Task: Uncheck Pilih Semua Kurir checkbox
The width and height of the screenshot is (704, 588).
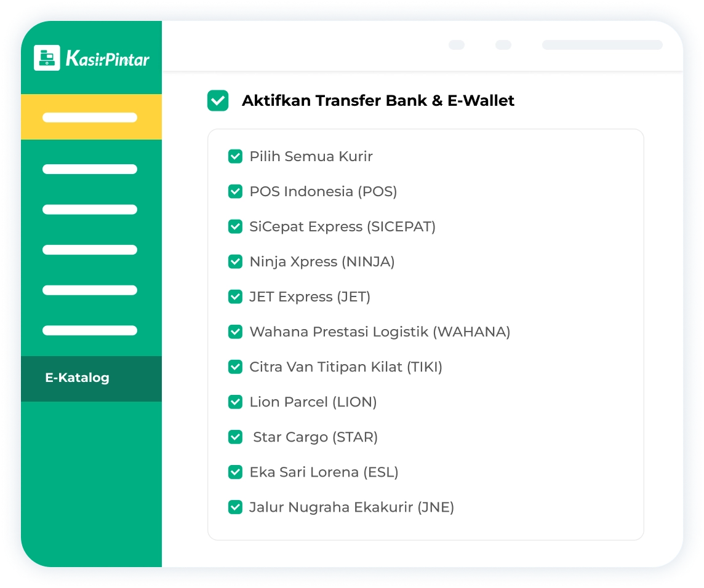Action: pos(235,156)
